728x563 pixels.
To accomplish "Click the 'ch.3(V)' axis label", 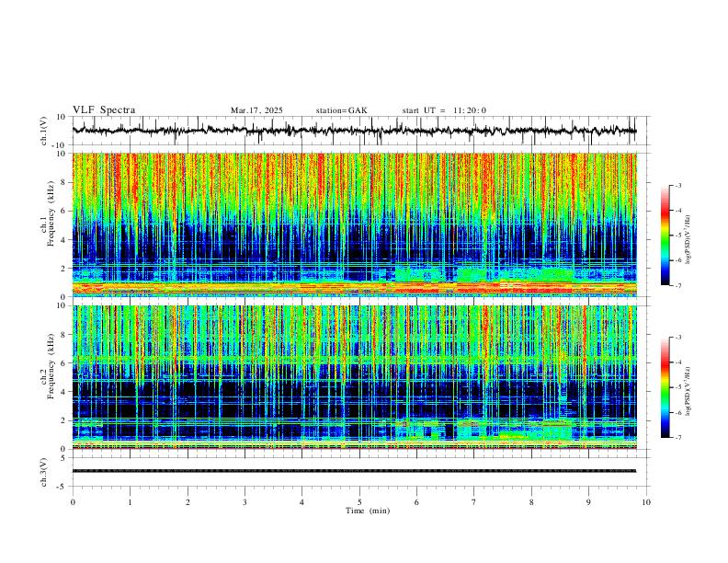I will 44,473.
